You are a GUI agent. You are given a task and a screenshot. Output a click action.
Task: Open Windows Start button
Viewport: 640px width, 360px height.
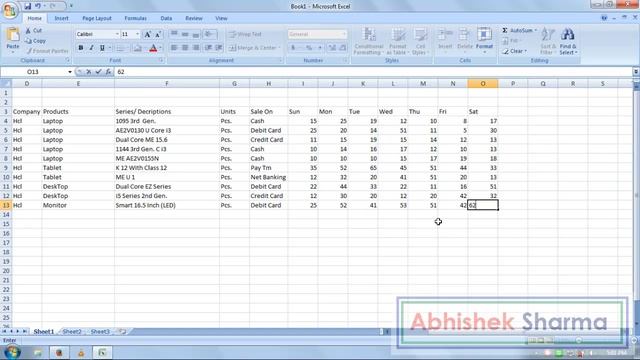[x=11, y=352]
